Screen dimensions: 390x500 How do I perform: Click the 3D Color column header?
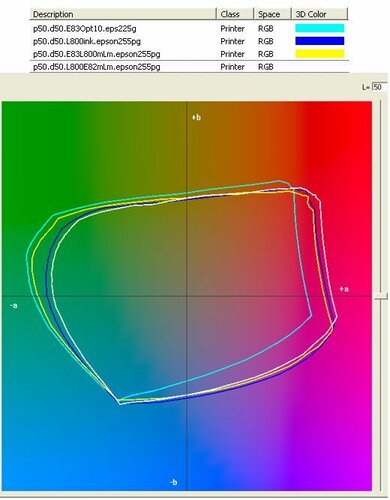click(x=320, y=14)
